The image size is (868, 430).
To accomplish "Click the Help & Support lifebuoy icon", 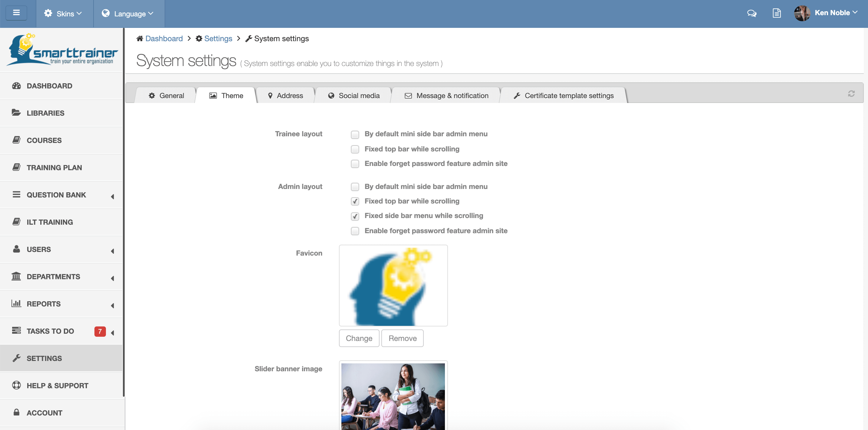I will pyautogui.click(x=16, y=385).
